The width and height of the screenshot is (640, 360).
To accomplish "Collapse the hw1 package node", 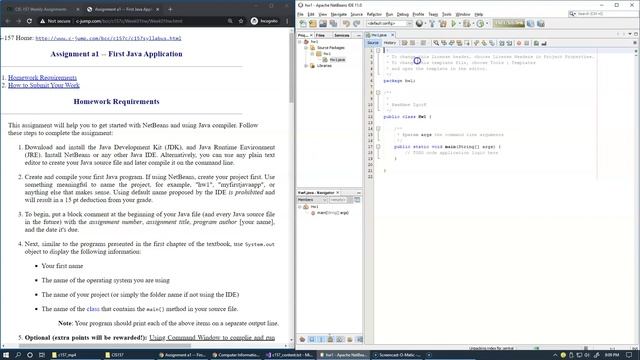I will point(312,54).
